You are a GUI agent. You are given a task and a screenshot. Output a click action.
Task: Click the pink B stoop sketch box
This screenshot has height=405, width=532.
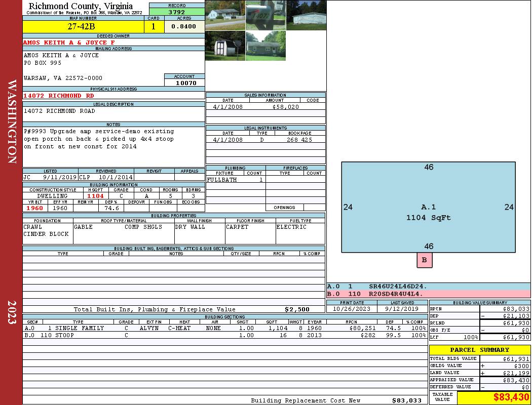tap(425, 260)
